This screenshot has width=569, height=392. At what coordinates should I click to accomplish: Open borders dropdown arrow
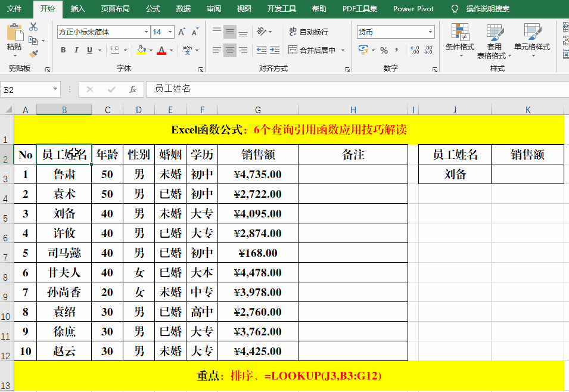coord(125,50)
